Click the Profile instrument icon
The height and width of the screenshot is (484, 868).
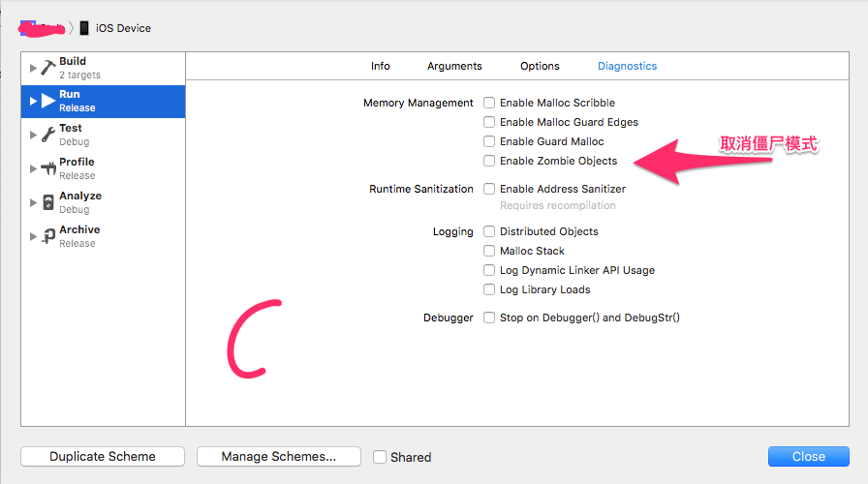(47, 168)
